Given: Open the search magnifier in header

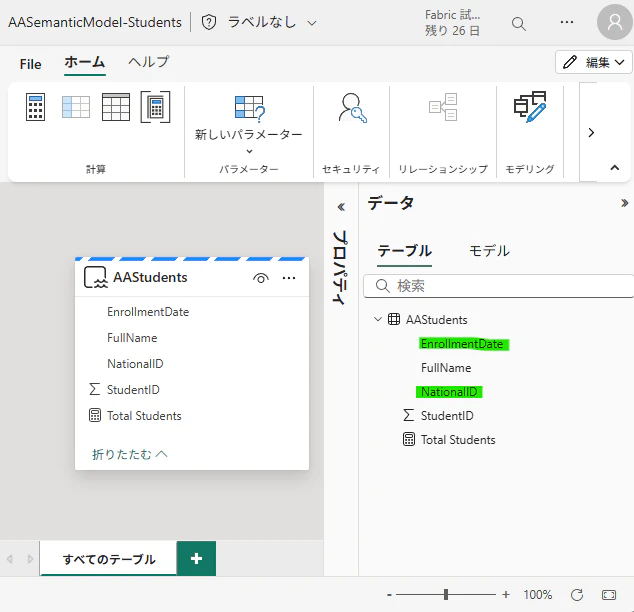Looking at the screenshot, I should pyautogui.click(x=518, y=24).
